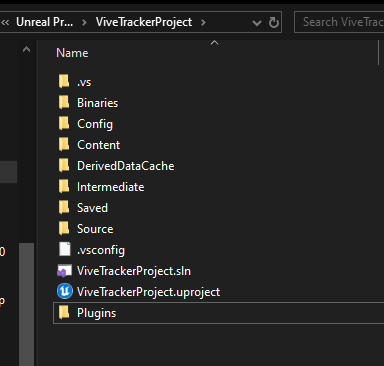Open the .vs folder icon
The height and width of the screenshot is (366, 384).
coord(64,81)
